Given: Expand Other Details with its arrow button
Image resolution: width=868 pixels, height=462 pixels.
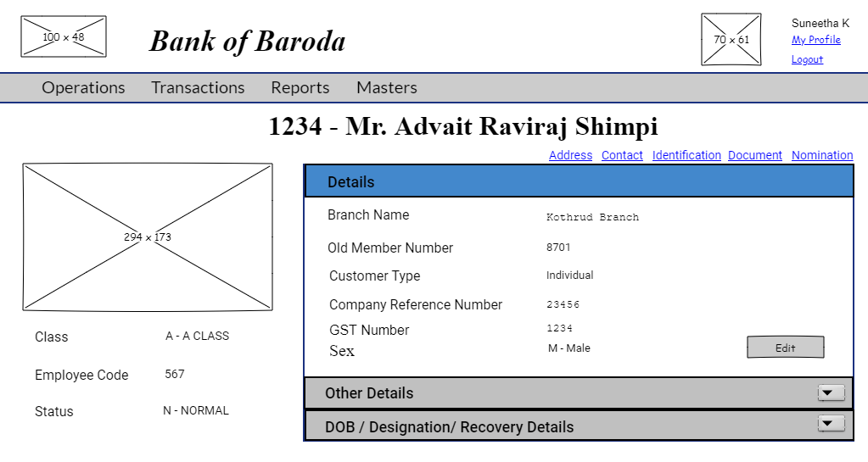Looking at the screenshot, I should [831, 392].
